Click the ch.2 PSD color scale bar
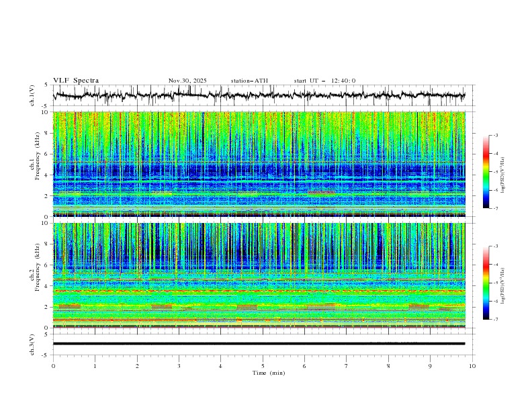Screen dimensions: 532x411 tap(486, 283)
